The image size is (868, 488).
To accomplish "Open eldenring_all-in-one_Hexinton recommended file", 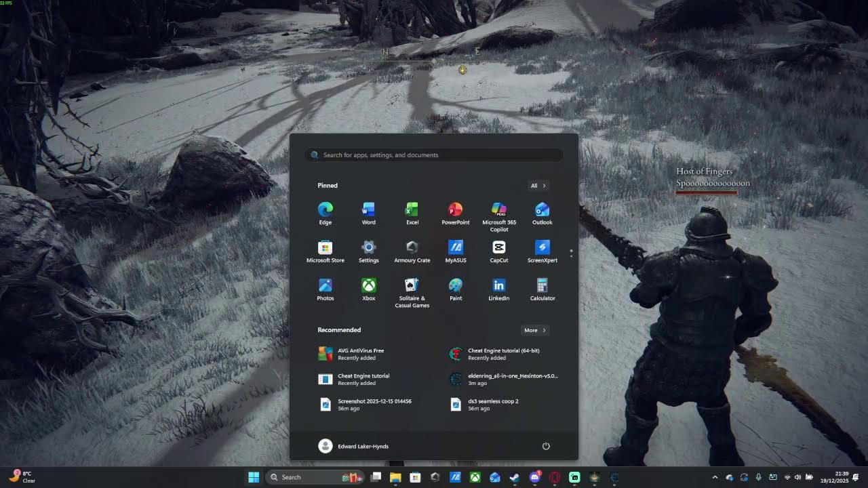I will point(505,379).
